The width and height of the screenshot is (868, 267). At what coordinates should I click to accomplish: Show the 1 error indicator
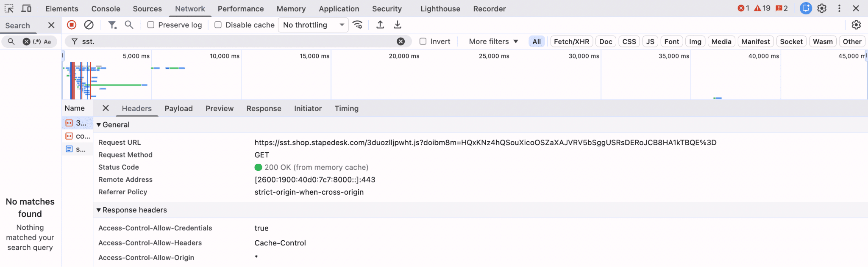743,8
